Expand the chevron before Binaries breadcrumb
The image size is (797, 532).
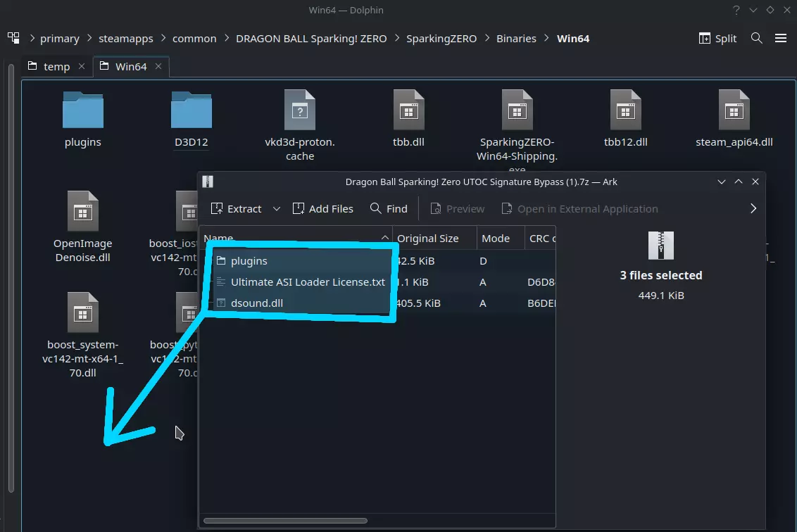[487, 38]
